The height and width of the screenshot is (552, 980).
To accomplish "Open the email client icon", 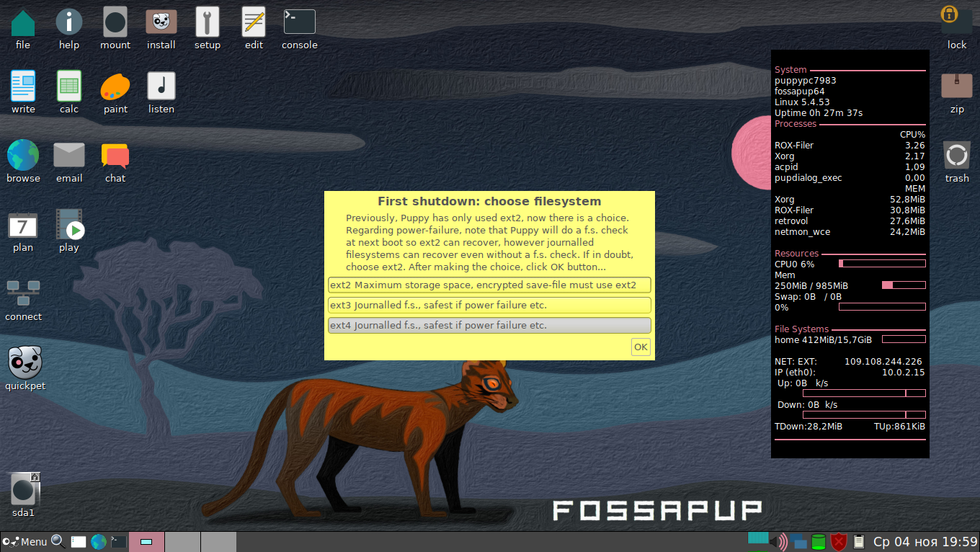I will [x=69, y=156].
